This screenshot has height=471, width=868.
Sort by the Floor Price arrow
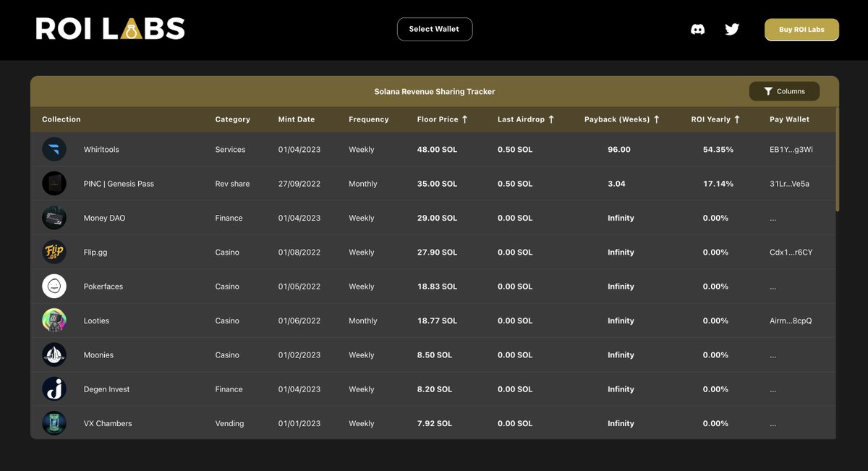tap(464, 119)
